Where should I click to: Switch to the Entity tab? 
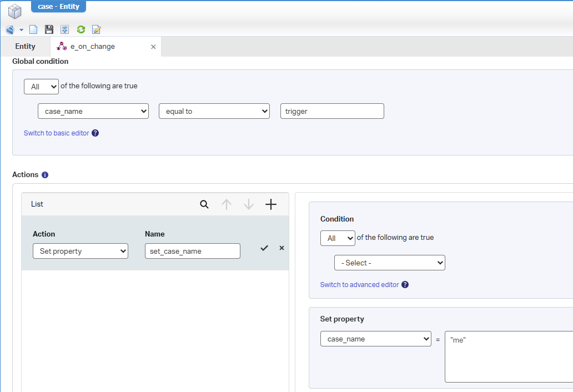pos(26,47)
